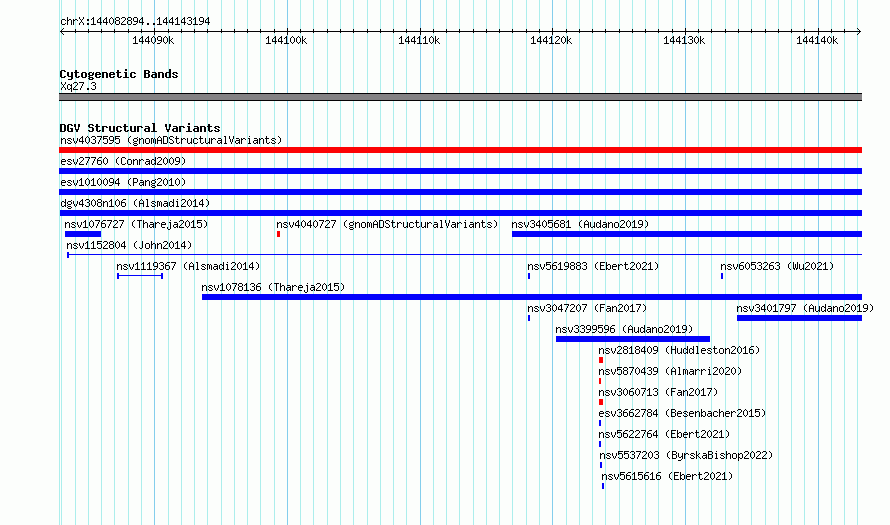890x525 pixels.
Task: Click the red nsv2818409 marker
Action: [601, 360]
